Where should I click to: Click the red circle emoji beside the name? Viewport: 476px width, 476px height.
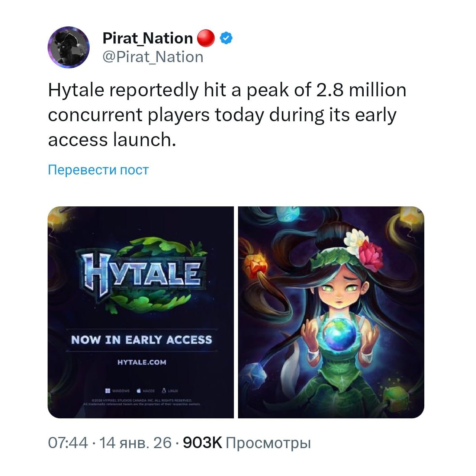[205, 38]
